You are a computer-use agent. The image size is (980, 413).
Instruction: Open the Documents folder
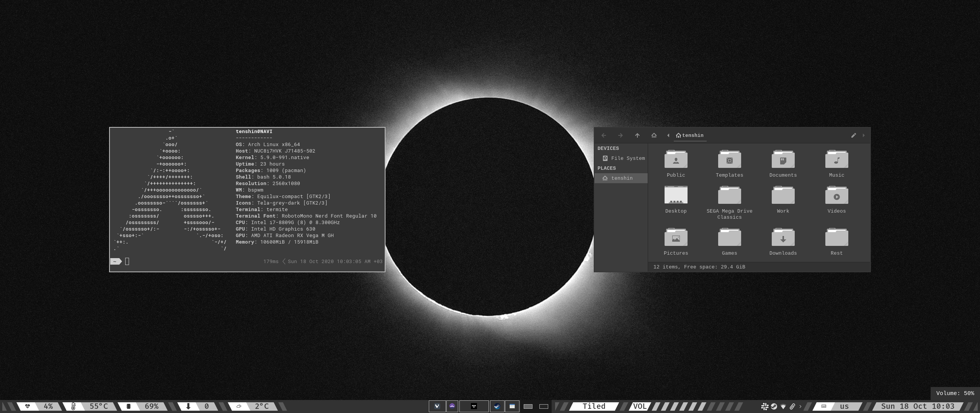click(783, 164)
